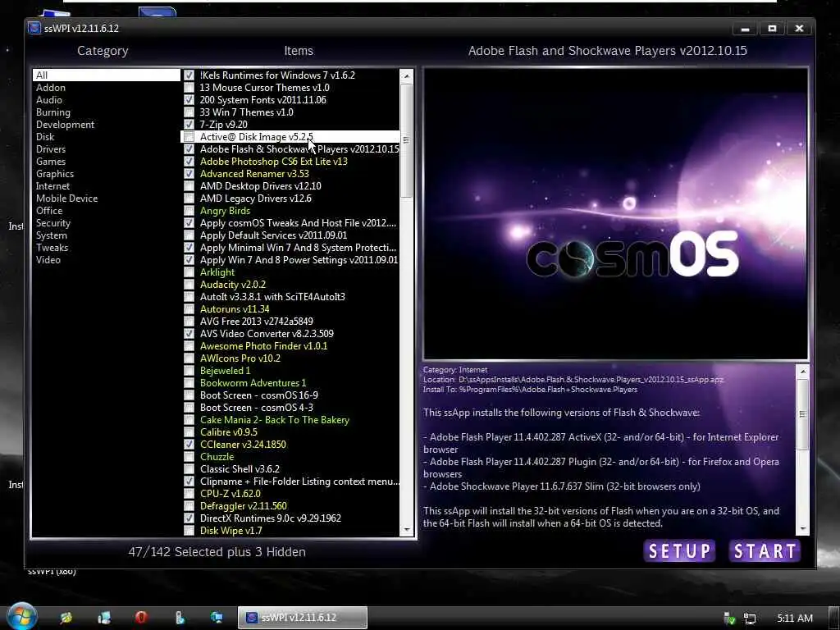This screenshot has width=840, height=630.
Task: Click items list scroll-up arrow
Action: (x=407, y=76)
